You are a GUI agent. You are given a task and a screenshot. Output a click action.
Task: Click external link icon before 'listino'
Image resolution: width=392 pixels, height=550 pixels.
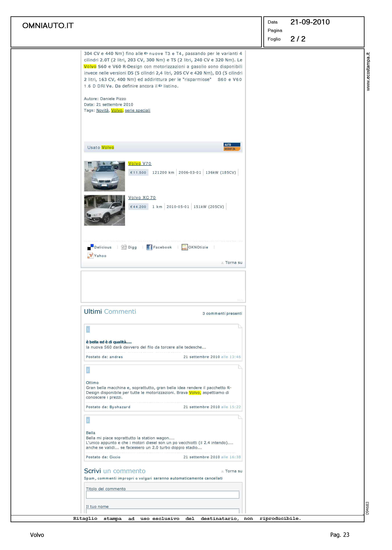click(x=160, y=86)
